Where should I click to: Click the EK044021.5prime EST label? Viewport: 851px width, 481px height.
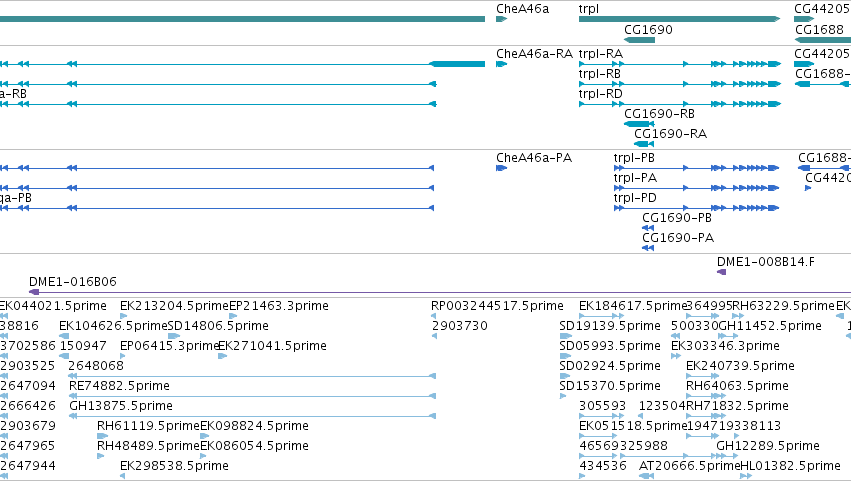coord(53,306)
